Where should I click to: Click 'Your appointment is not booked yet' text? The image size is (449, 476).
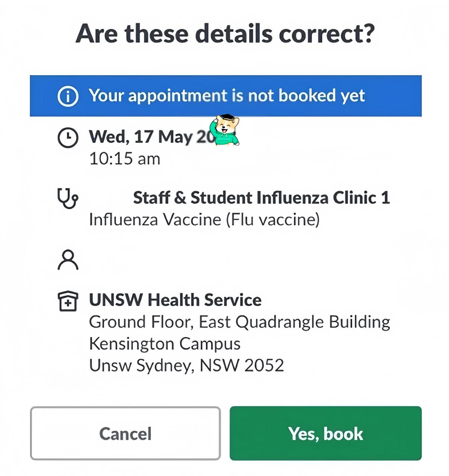[x=227, y=96]
